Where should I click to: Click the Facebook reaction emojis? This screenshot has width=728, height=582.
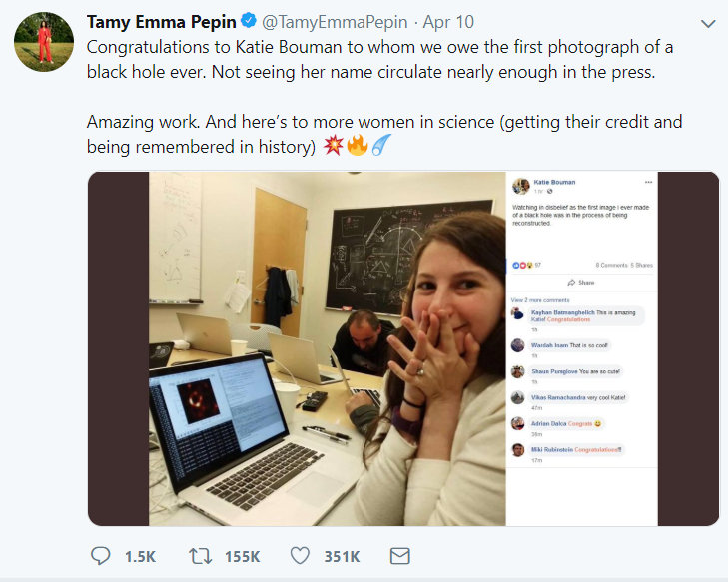click(522, 265)
